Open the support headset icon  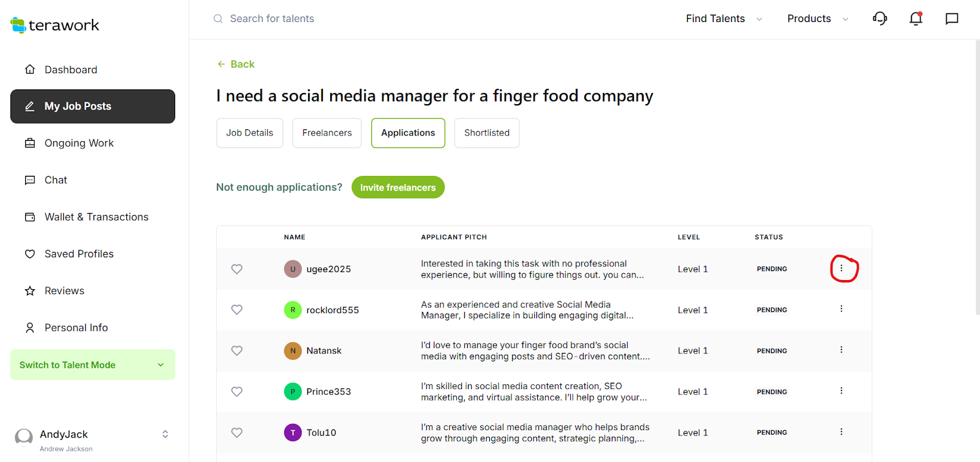tap(880, 18)
